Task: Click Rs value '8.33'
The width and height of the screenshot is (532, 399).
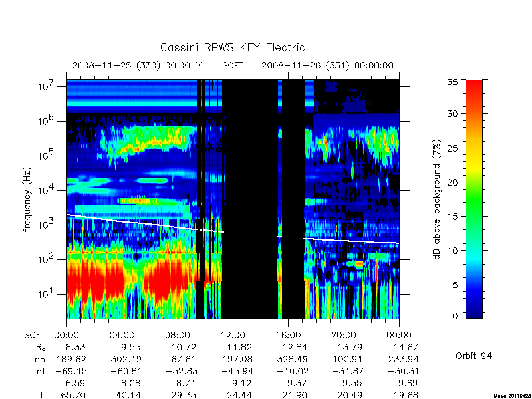Action: [76, 347]
